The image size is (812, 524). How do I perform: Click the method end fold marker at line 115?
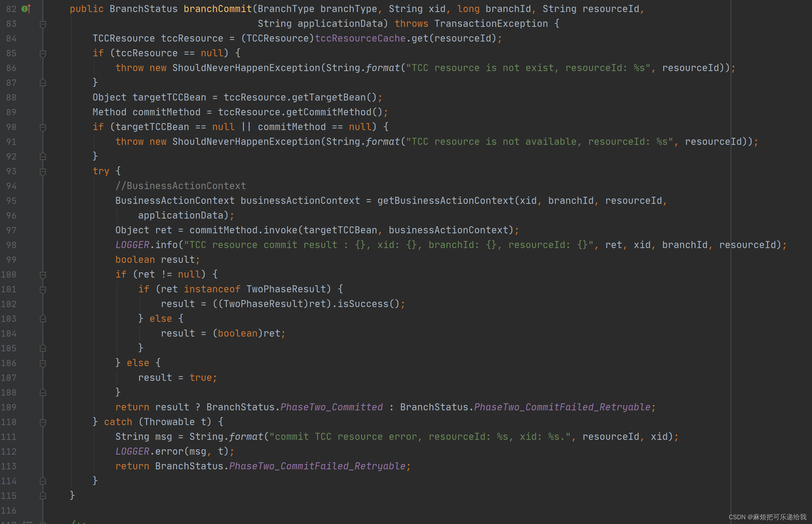[x=43, y=496]
